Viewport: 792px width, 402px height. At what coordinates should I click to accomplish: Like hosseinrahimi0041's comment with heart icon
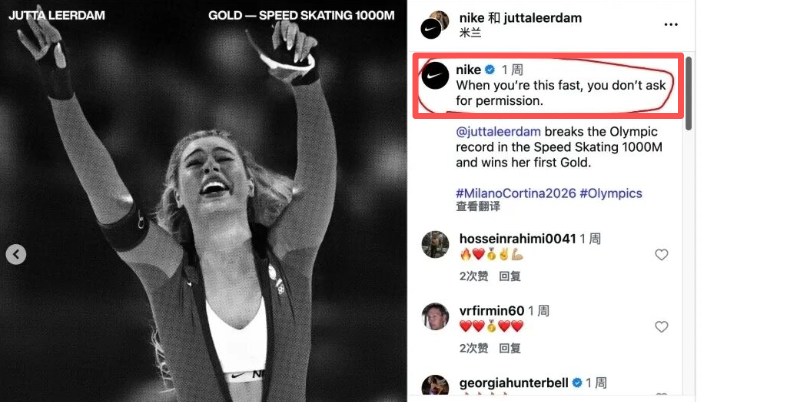coord(661,255)
